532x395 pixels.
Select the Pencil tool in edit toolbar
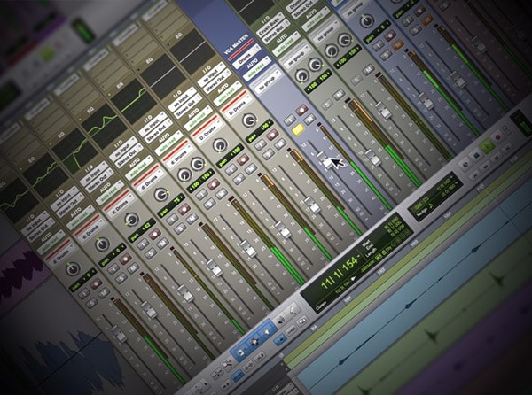click(292, 309)
